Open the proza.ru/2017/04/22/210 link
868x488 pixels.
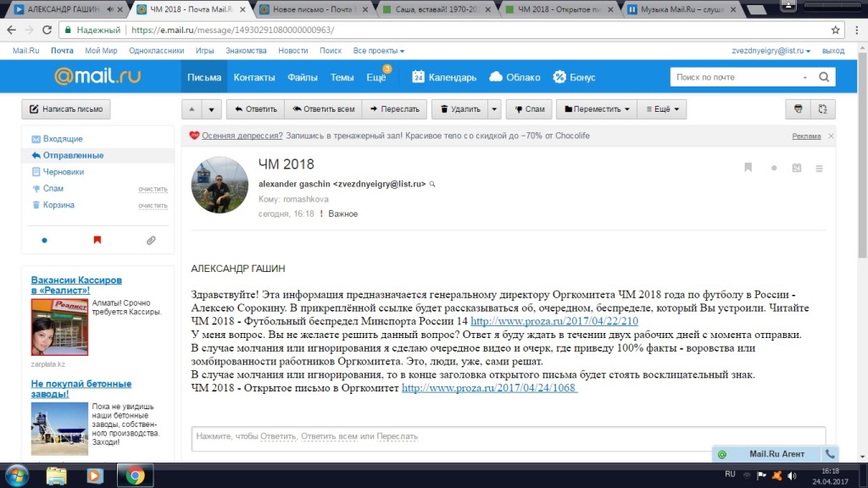[x=554, y=321]
